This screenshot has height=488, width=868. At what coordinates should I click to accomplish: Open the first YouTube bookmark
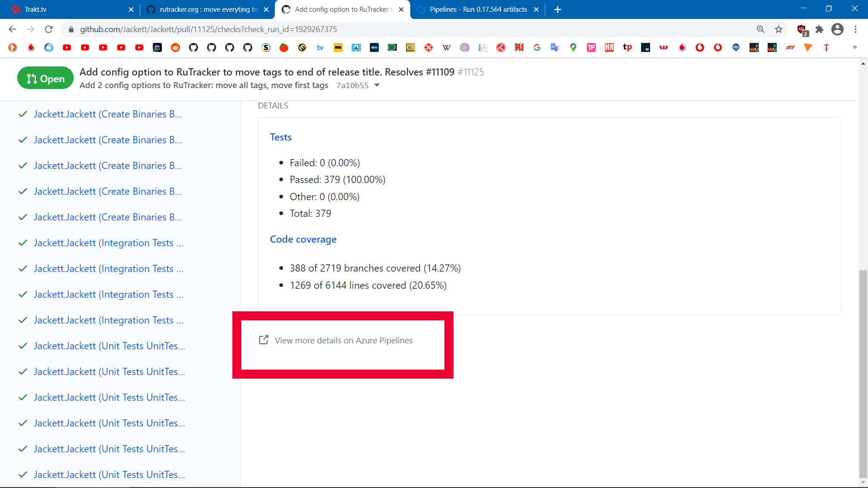(67, 47)
